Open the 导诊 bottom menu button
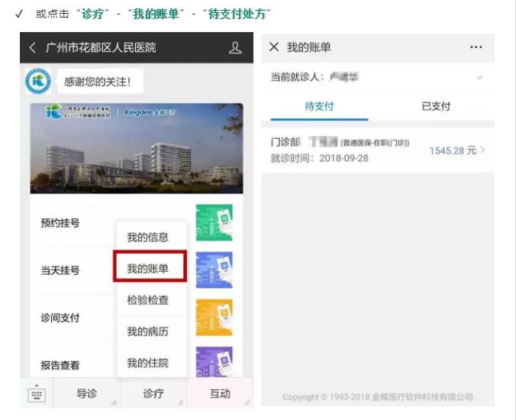 tap(87, 394)
